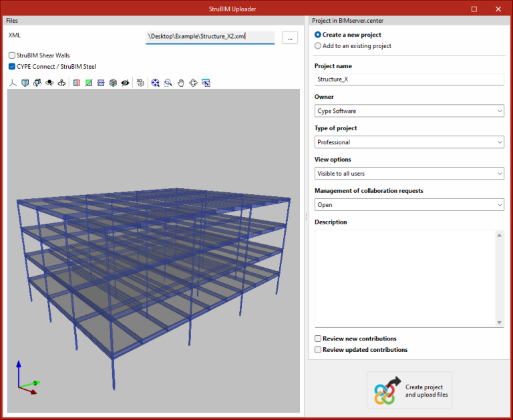Screen dimensions: 513x420
Task: Click the orbit around point icon
Action: (49, 83)
